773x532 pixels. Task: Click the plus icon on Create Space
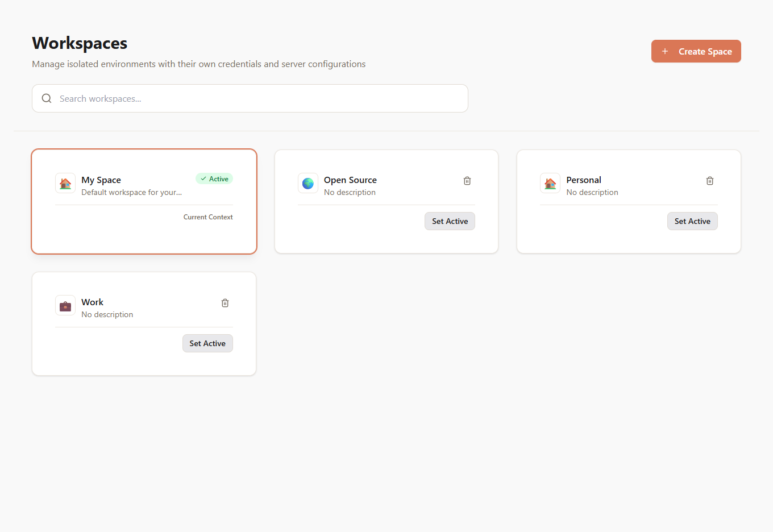(x=664, y=51)
